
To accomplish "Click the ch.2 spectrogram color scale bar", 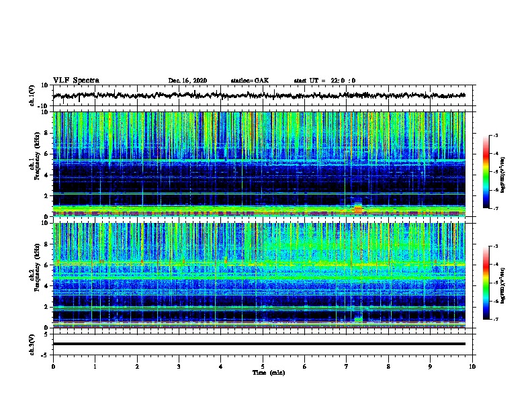I will (x=486, y=283).
